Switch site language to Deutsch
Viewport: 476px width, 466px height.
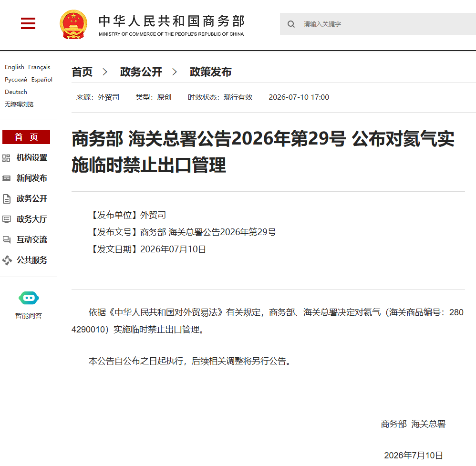point(16,92)
